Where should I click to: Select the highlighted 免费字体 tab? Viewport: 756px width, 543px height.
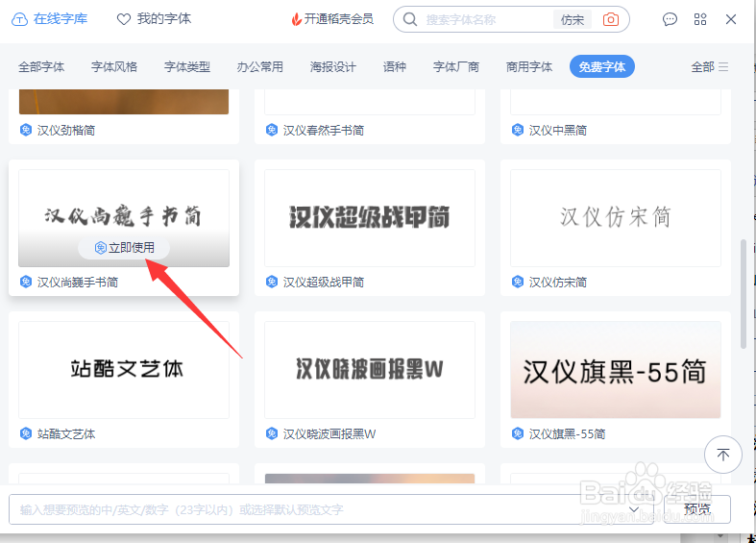[x=601, y=66]
